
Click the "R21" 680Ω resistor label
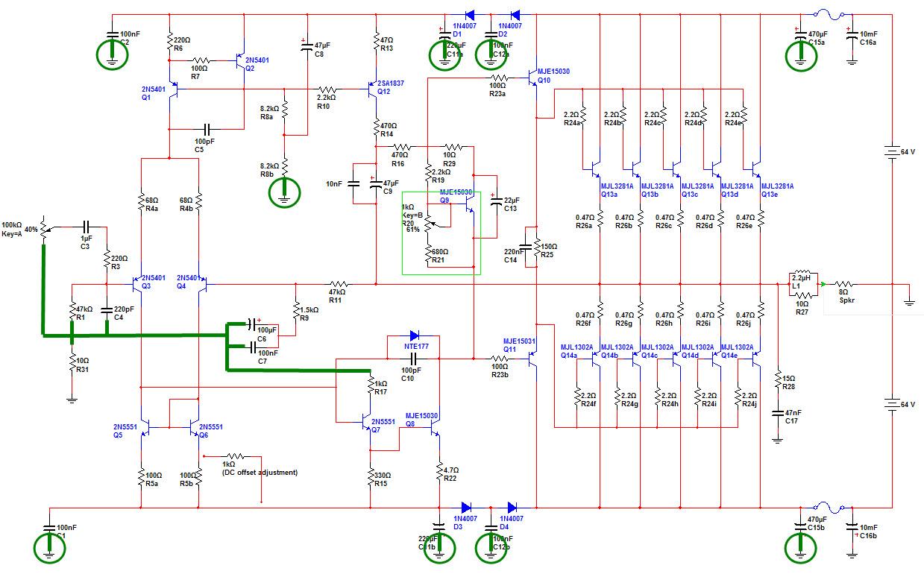tap(440, 259)
